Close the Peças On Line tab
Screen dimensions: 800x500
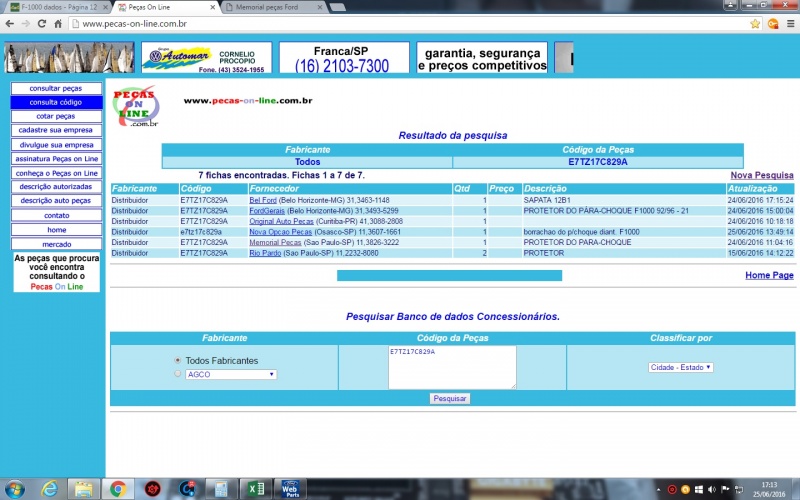(x=212, y=7)
